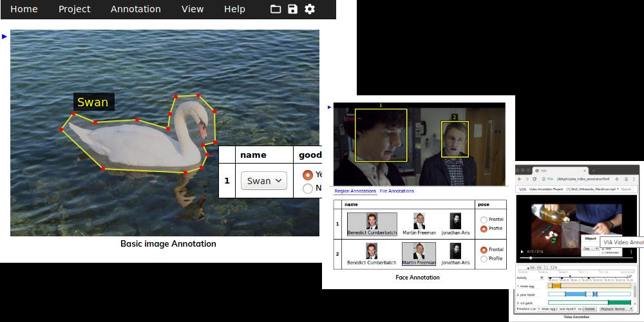Click the video play button icon
This screenshot has height=322, width=644.
click(522, 251)
